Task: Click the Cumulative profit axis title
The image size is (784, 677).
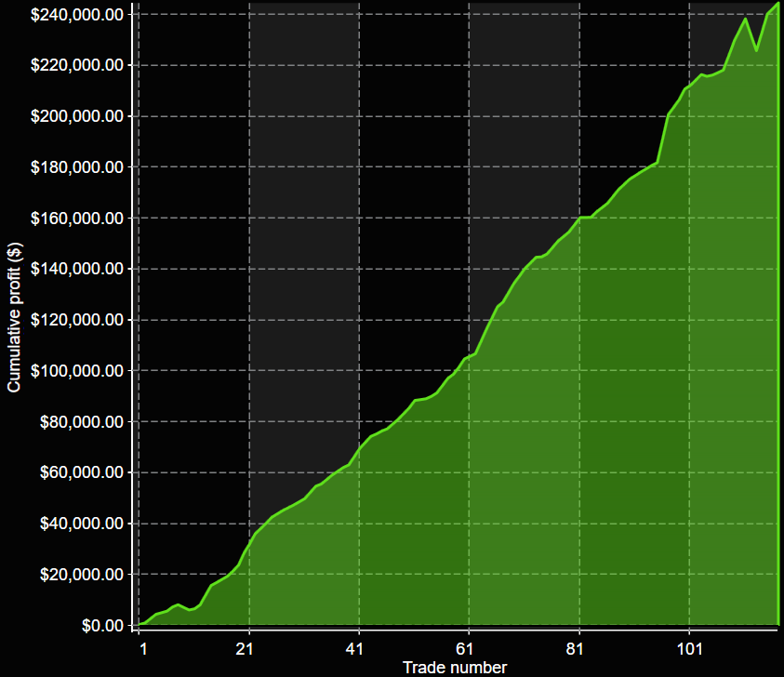Action: [x=12, y=316]
